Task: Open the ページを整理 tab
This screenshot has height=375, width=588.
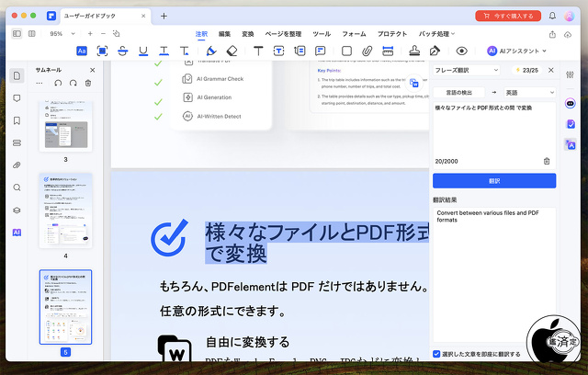Action: [x=283, y=34]
